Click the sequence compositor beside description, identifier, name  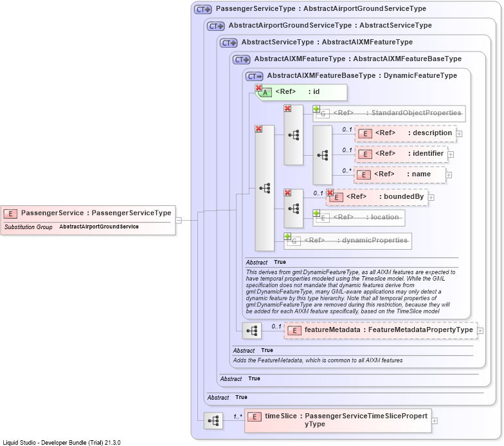(323, 155)
